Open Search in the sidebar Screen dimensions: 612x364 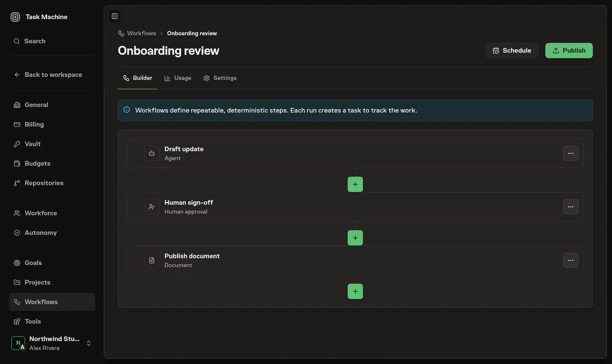coord(52,41)
